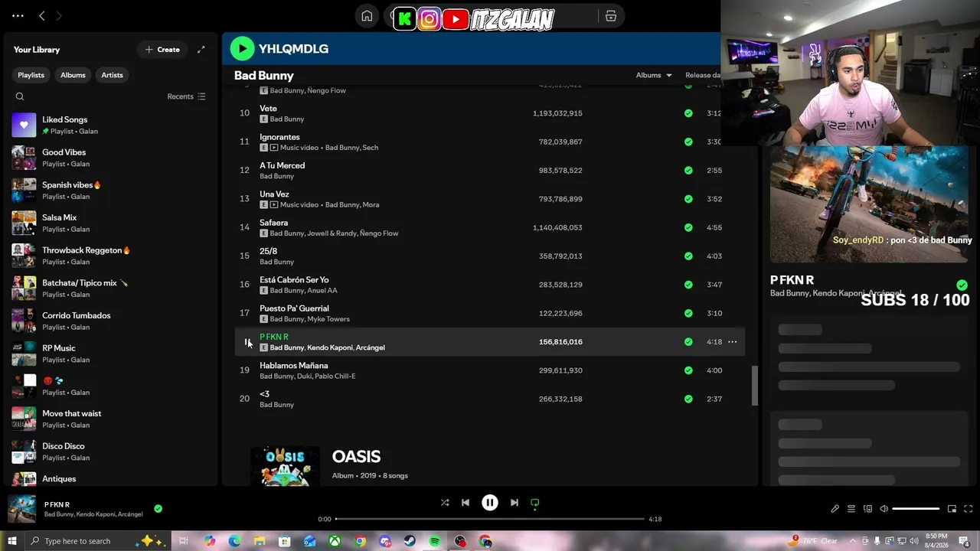Open the Move that waist playlist
Viewport: 980px width, 551px height.
point(110,419)
